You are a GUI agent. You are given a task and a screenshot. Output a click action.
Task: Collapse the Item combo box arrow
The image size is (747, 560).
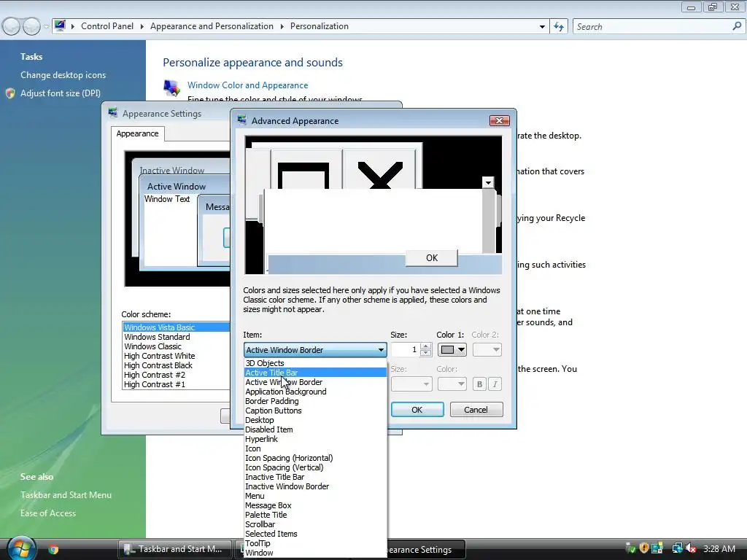[381, 350]
